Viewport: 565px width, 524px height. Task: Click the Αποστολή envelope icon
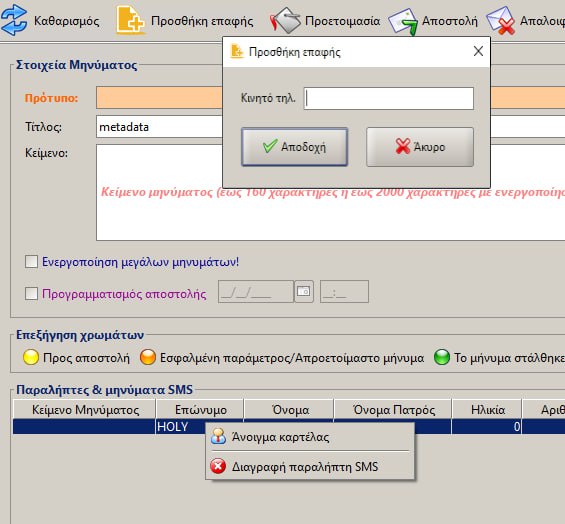click(403, 21)
